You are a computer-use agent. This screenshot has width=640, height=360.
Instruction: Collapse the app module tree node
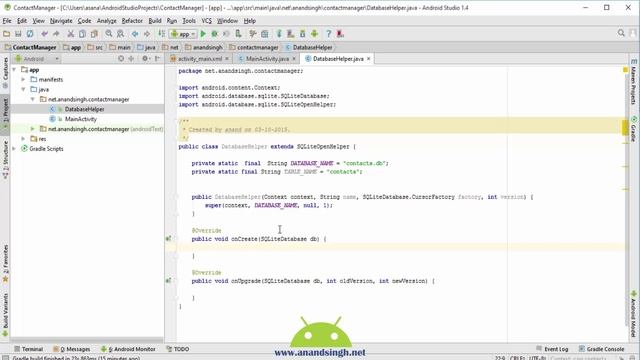point(15,70)
